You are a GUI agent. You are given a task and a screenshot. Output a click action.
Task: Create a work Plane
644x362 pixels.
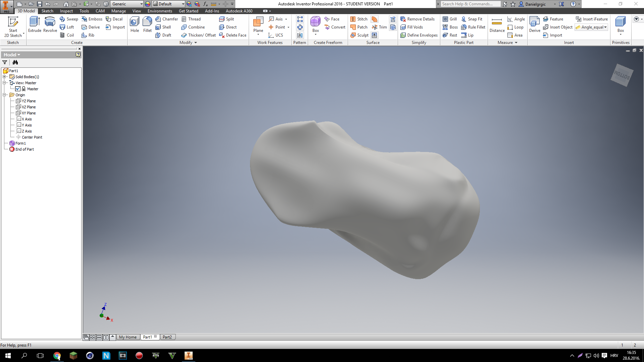258,25
